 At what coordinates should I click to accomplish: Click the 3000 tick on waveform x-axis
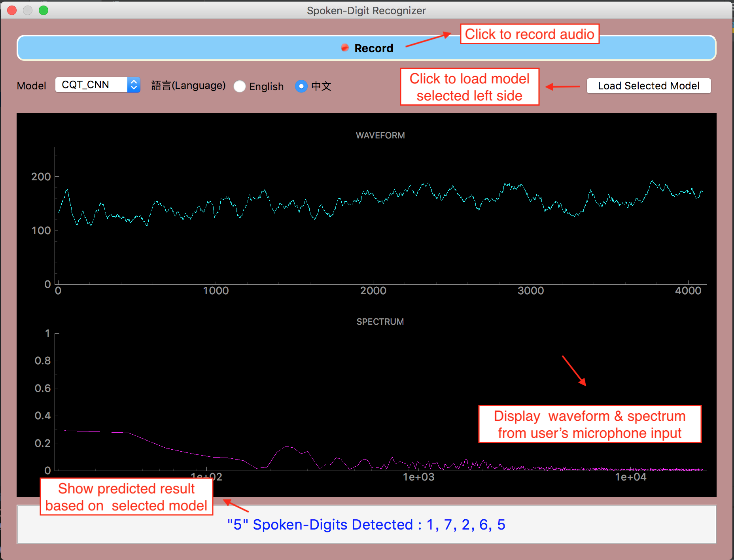click(531, 291)
